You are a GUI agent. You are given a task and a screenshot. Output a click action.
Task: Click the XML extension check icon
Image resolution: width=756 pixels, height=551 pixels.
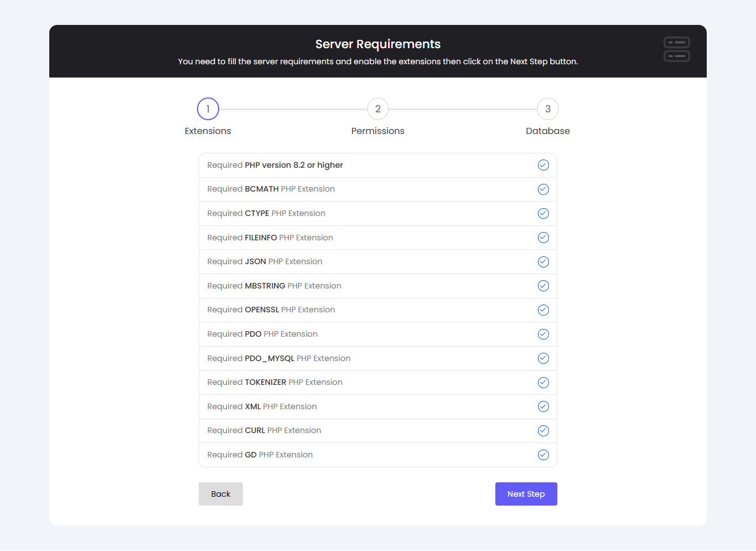coord(543,406)
